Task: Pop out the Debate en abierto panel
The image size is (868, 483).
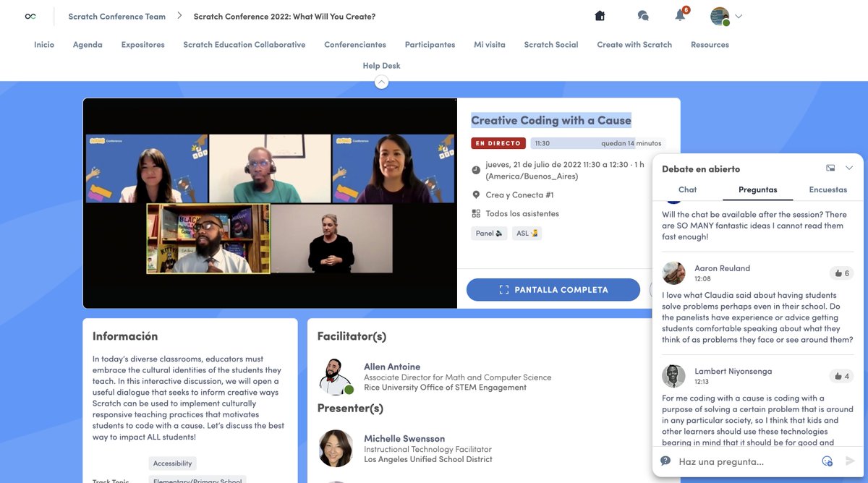Action: coord(830,167)
